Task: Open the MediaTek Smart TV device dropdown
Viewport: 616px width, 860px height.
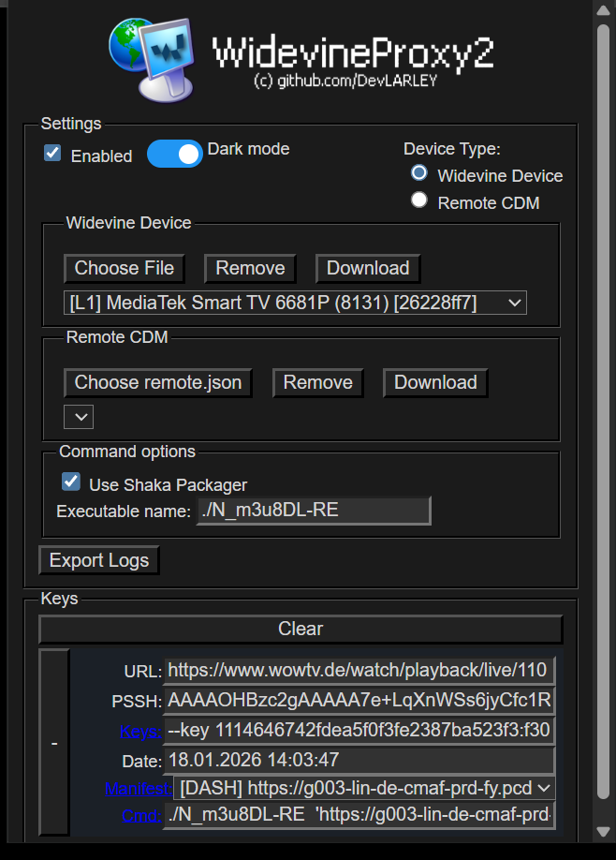Action: coord(296,303)
